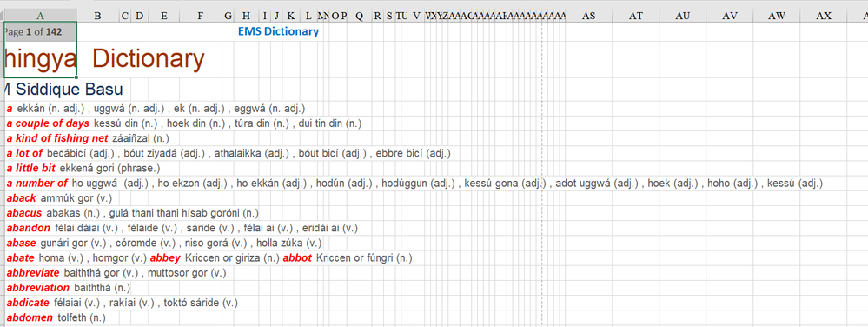Select column G header
This screenshot has height=327, width=868.
tap(228, 16)
